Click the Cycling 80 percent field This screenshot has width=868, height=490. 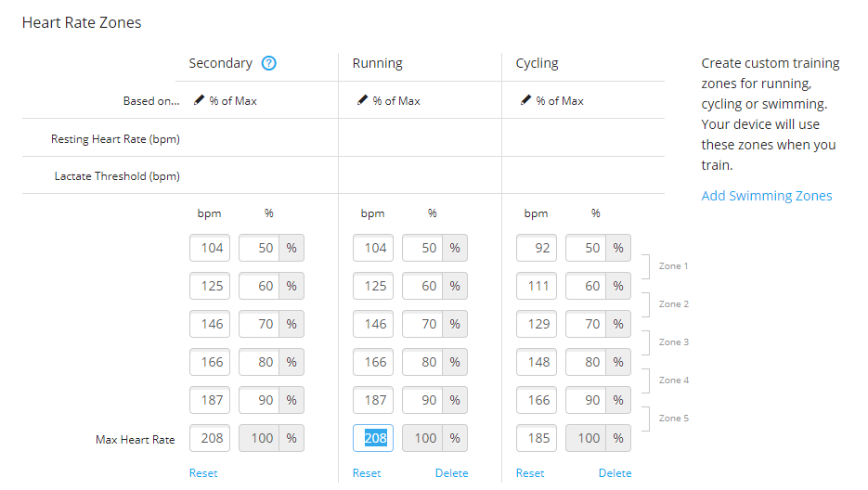pyautogui.click(x=586, y=362)
